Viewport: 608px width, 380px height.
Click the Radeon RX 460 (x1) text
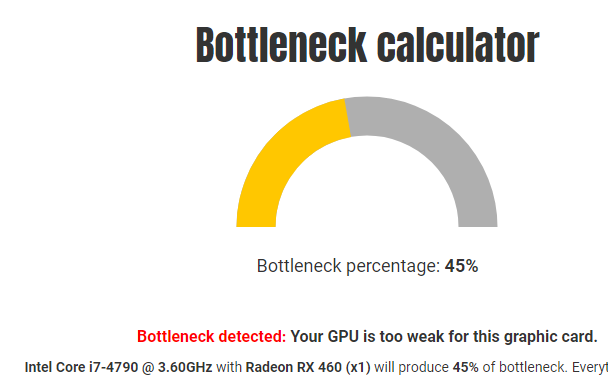(x=308, y=367)
